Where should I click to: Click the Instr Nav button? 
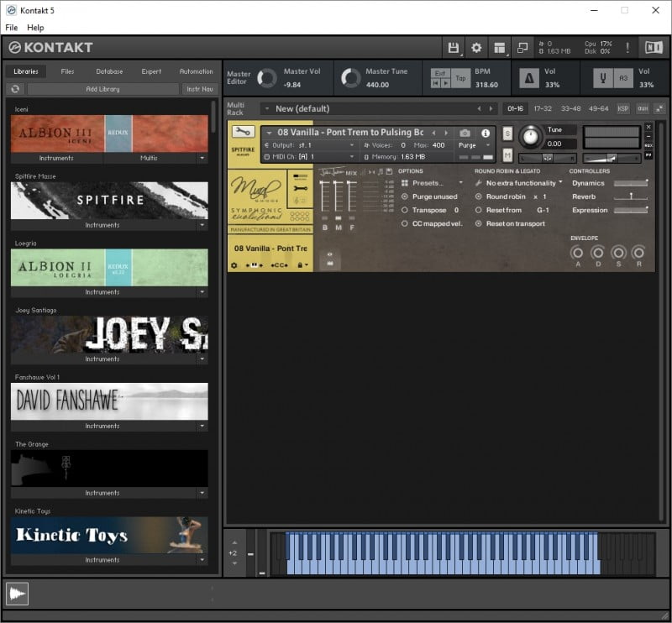tap(200, 89)
